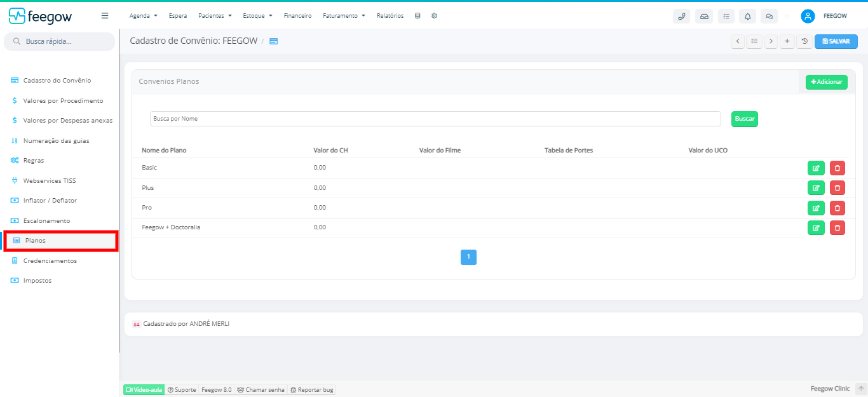Open the Espera menu item
This screenshot has width=868, height=397.
(x=178, y=16)
